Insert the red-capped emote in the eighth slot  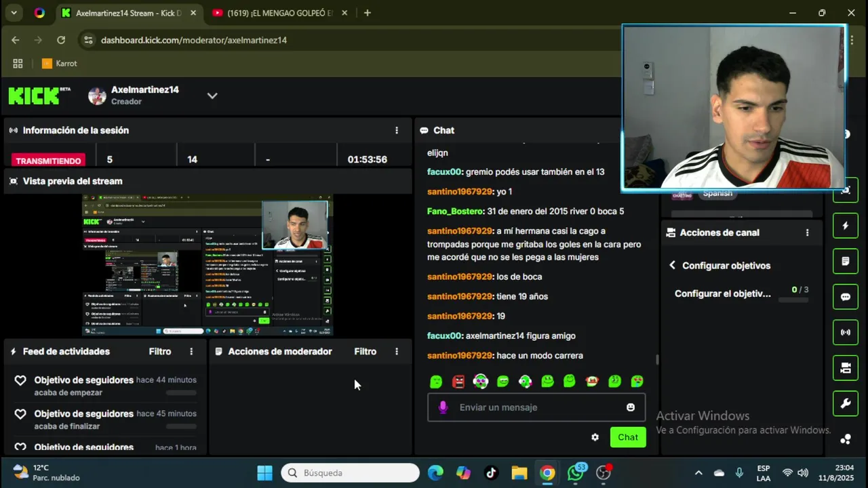(x=592, y=382)
